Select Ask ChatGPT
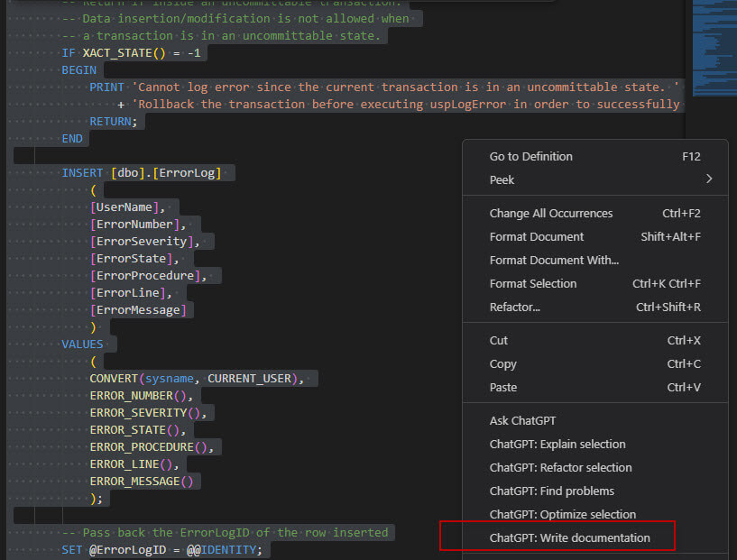Viewport: 737px width, 560px height. pos(522,420)
